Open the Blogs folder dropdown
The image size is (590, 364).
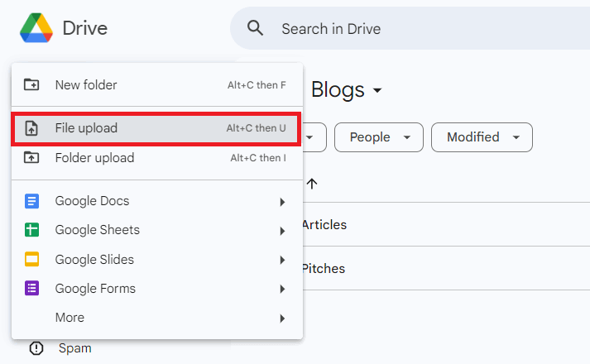347,90
